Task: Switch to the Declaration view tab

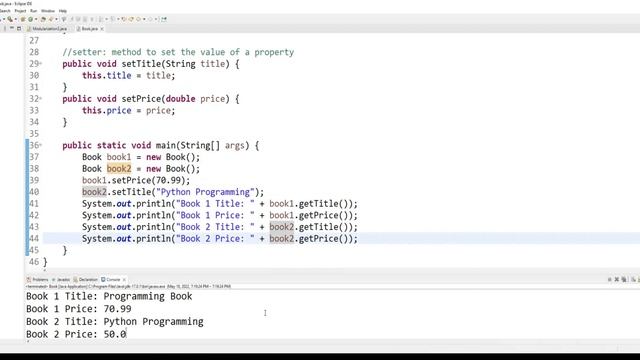Action: pyautogui.click(x=85, y=280)
